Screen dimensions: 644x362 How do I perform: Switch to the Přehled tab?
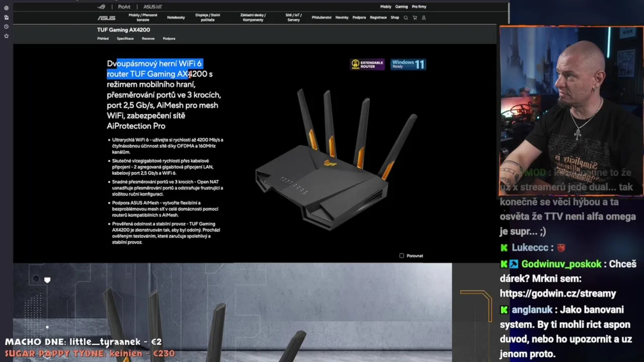coord(103,39)
